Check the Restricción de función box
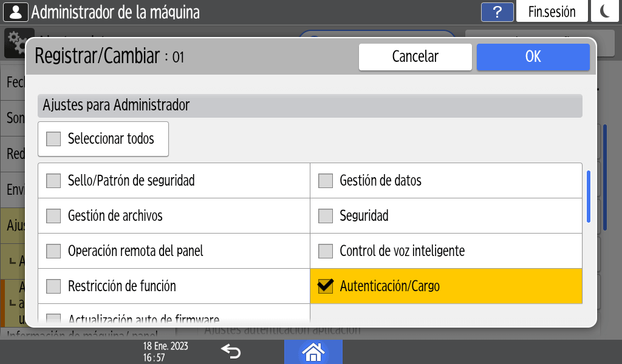 54,286
